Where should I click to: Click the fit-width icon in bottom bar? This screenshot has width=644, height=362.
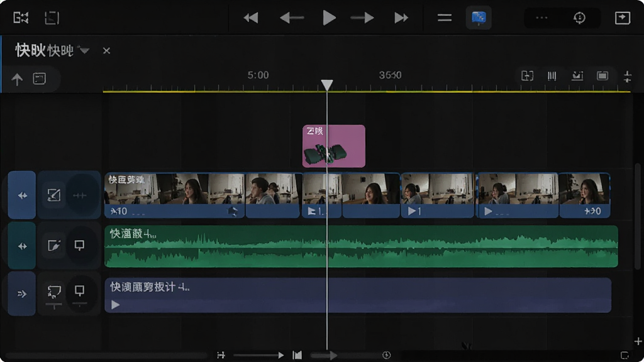click(221, 355)
